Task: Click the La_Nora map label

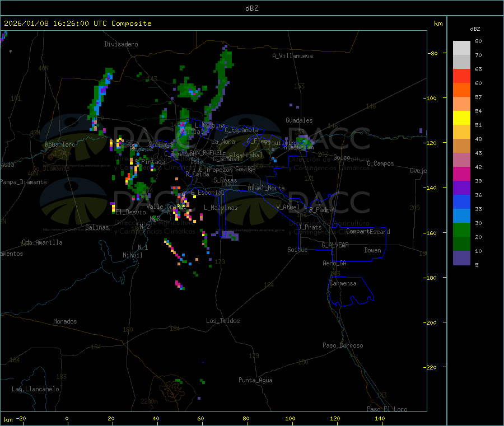Action: click(223, 142)
